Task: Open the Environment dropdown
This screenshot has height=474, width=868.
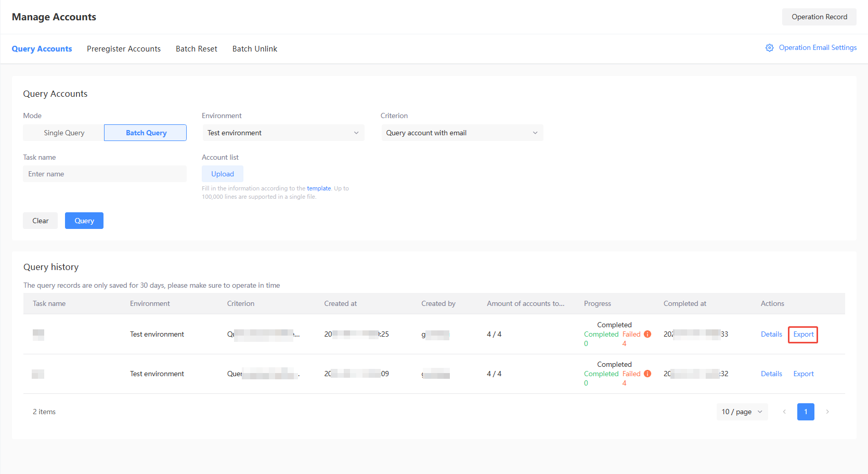Action: (283, 133)
